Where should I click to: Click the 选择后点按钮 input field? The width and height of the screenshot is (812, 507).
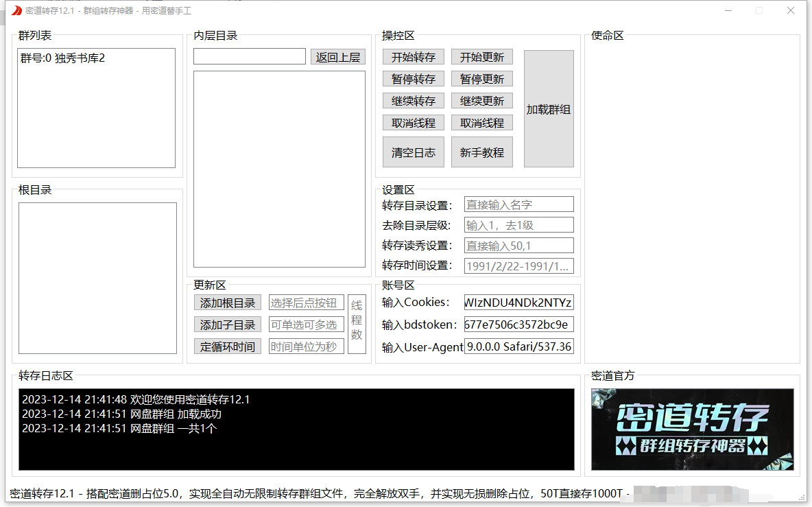click(x=306, y=303)
